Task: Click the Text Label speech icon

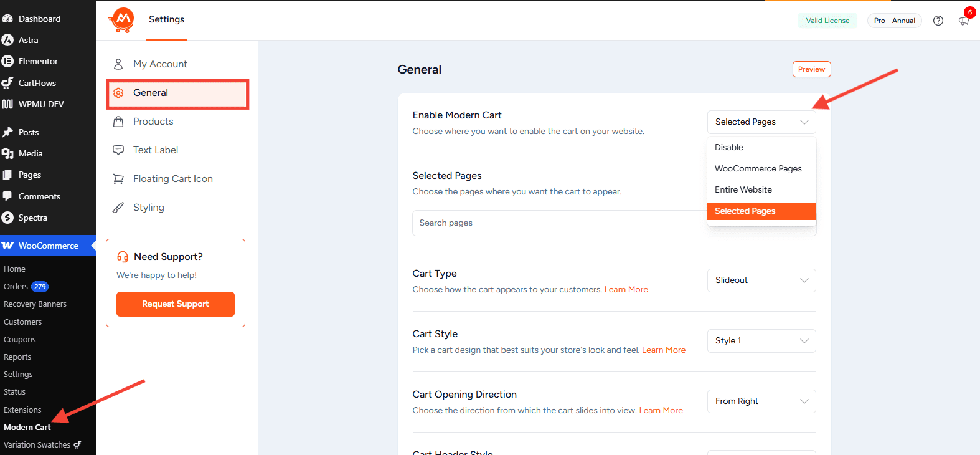Action: coord(118,150)
